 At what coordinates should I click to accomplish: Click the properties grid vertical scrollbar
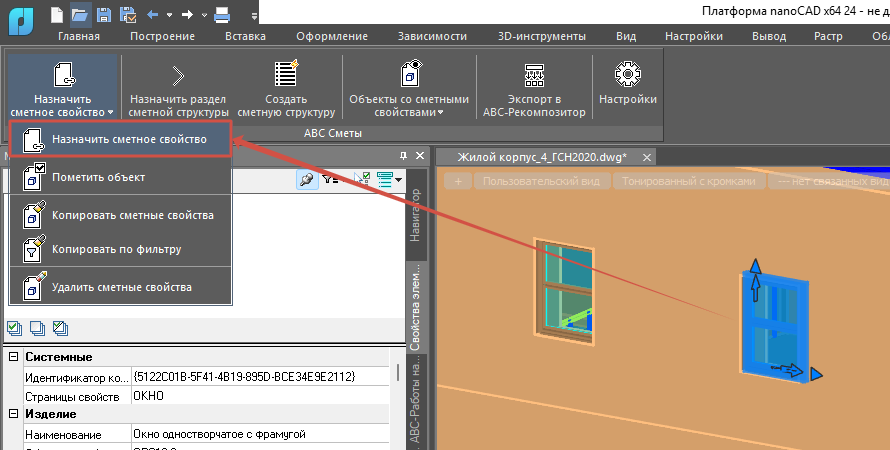(397, 372)
